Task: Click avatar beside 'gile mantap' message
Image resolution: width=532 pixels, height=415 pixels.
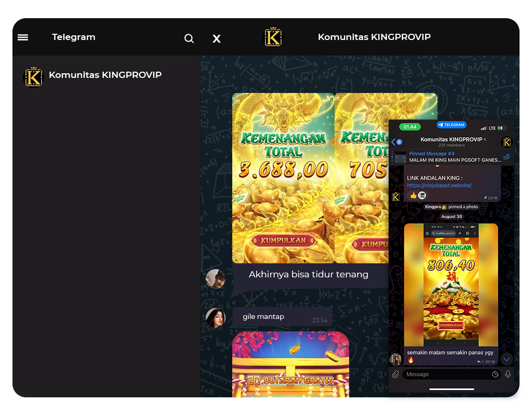Action: [x=216, y=318]
